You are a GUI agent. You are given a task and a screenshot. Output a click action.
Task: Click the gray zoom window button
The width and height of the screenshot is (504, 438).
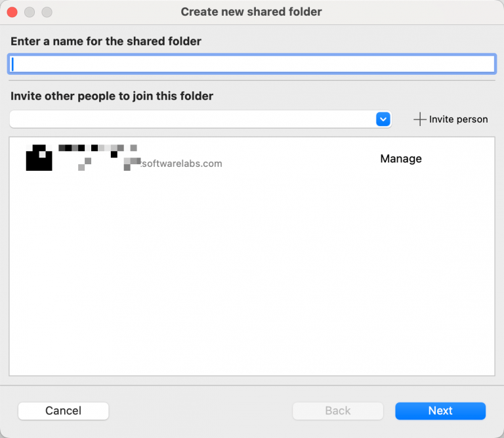pyautogui.click(x=47, y=12)
